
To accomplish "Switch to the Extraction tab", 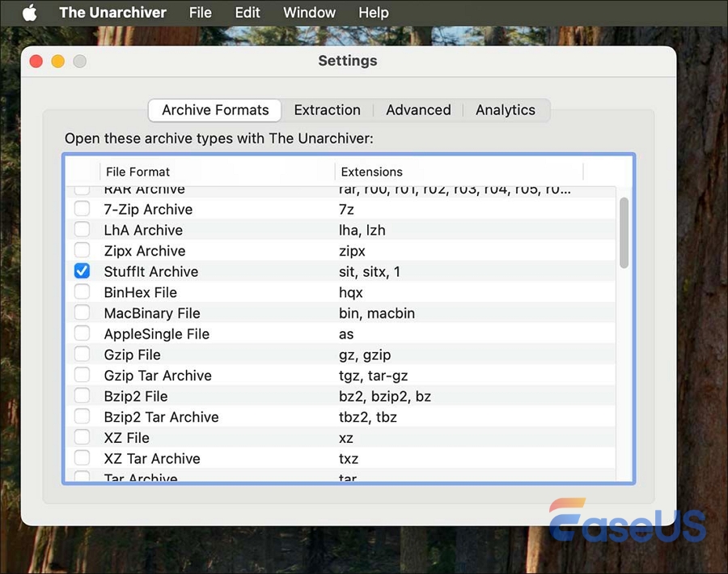I will point(327,110).
